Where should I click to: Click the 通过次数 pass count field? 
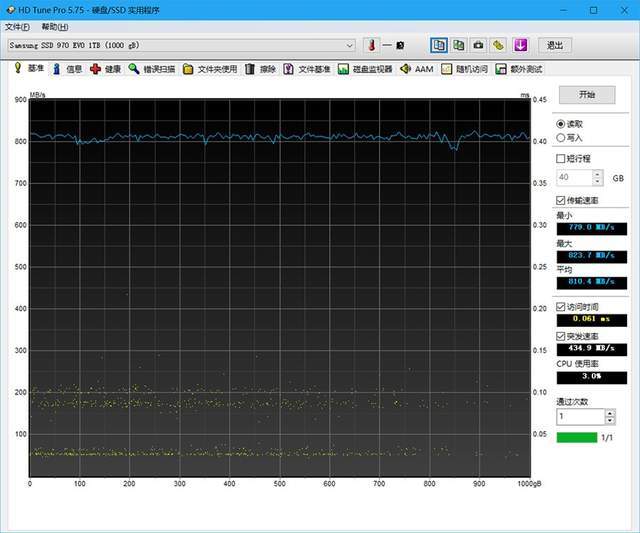pyautogui.click(x=580, y=416)
